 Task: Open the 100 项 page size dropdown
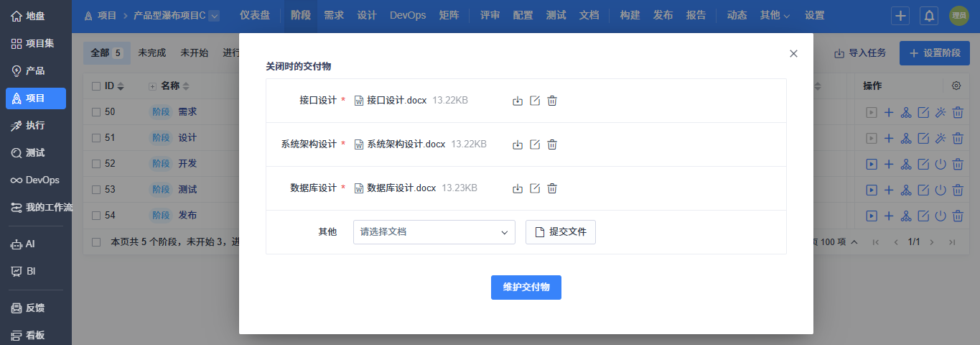coord(836,242)
